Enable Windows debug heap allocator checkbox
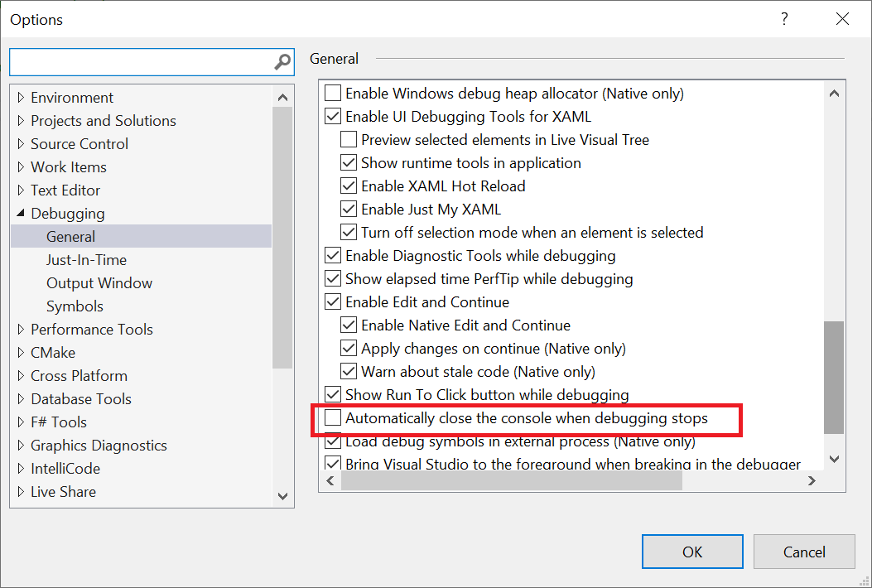This screenshot has height=588, width=872. 332,93
